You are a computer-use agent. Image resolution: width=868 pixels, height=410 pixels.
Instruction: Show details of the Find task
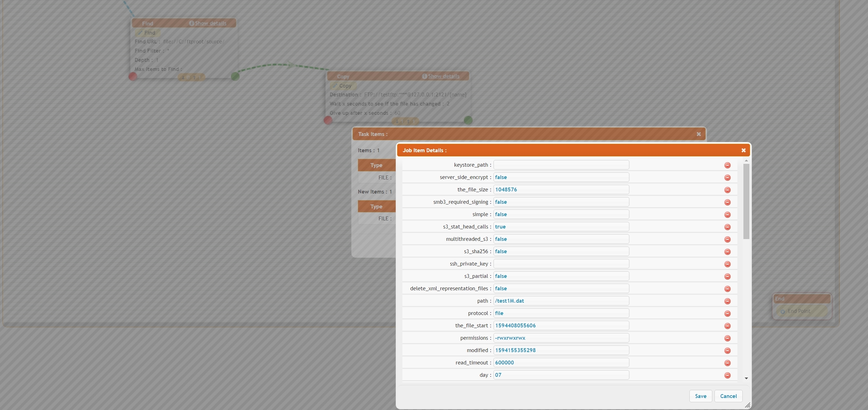pyautogui.click(x=210, y=23)
